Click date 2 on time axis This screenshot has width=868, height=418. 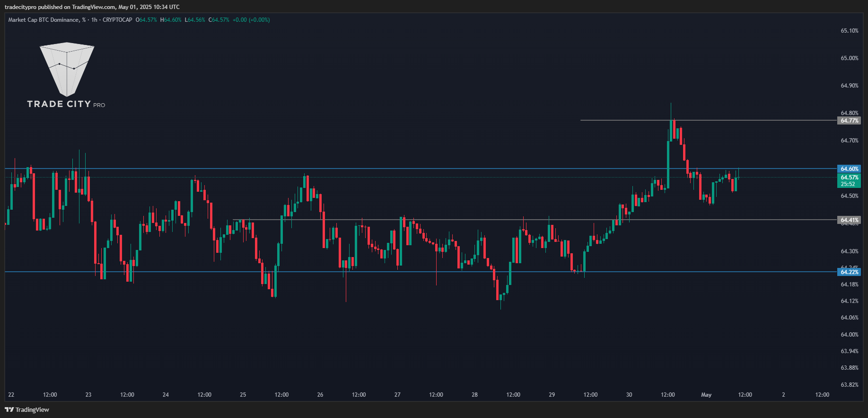783,395
